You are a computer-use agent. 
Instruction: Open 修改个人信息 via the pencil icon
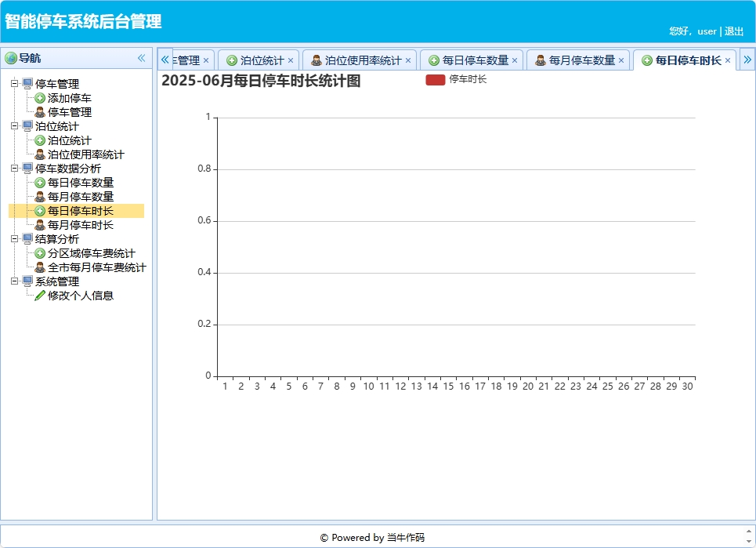[40, 296]
